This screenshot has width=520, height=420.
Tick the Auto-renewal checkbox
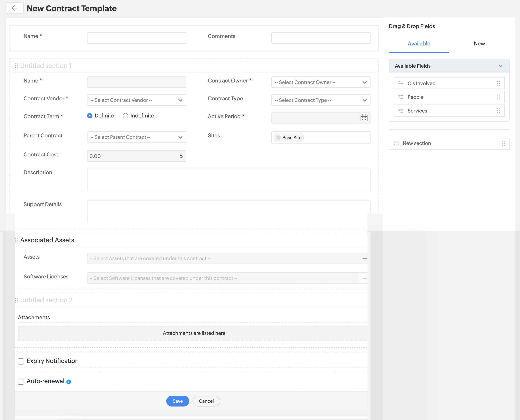click(21, 382)
